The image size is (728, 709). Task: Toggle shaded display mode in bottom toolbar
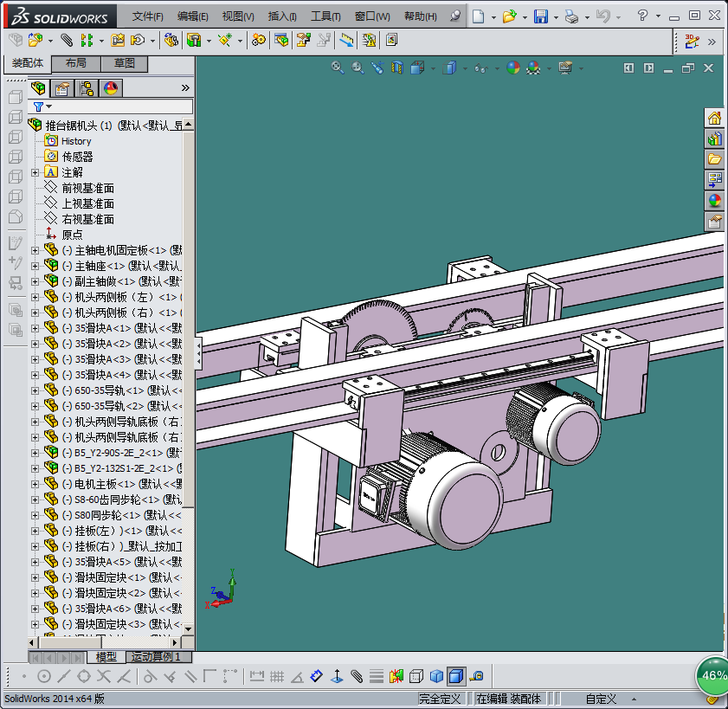pos(436,676)
